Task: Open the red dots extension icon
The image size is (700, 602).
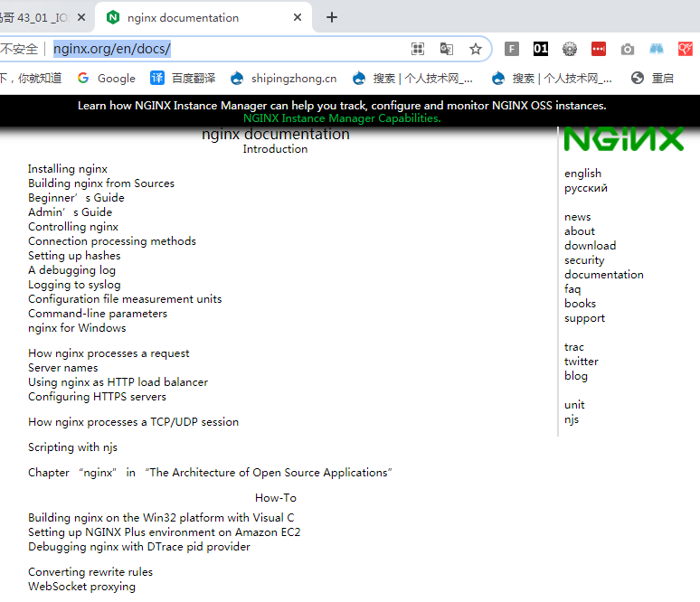Action: pos(599,49)
